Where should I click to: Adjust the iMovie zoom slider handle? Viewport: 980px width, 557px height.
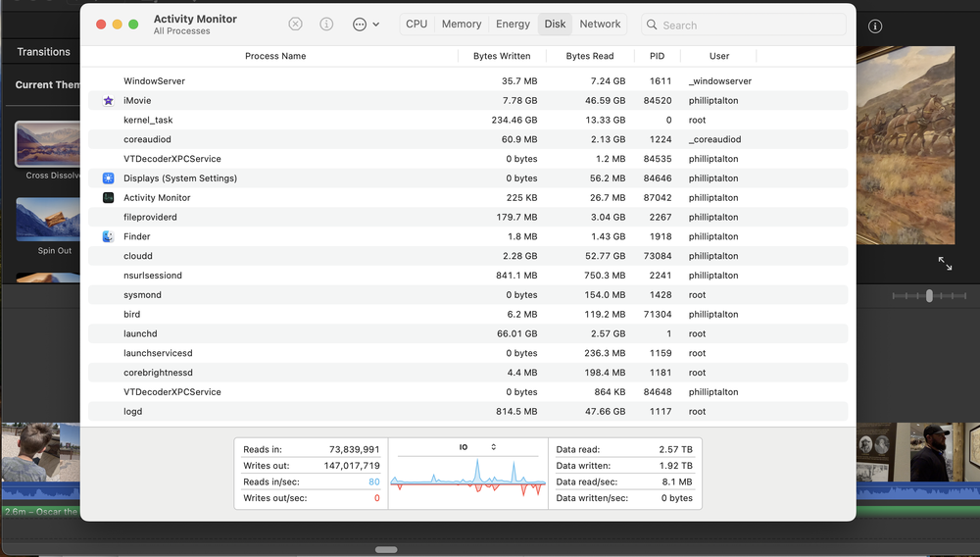coord(929,296)
